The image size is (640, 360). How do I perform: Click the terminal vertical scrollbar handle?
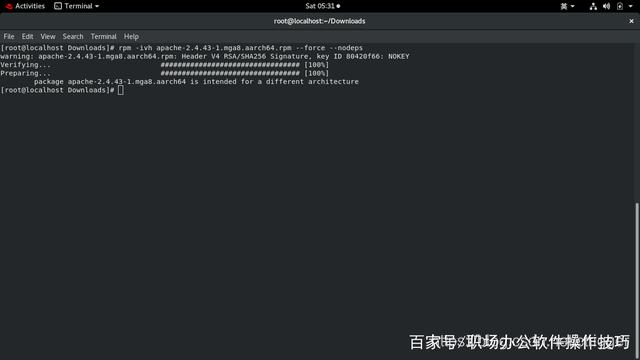[637, 280]
